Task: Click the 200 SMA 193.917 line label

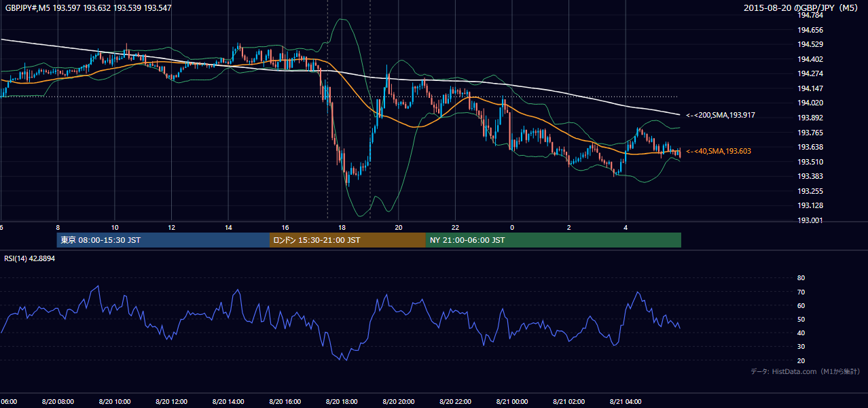Action: coord(720,116)
